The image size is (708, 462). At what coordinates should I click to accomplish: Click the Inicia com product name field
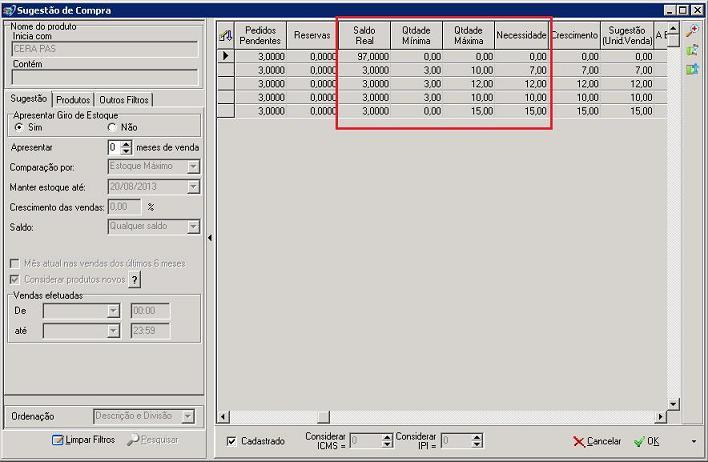(104, 47)
